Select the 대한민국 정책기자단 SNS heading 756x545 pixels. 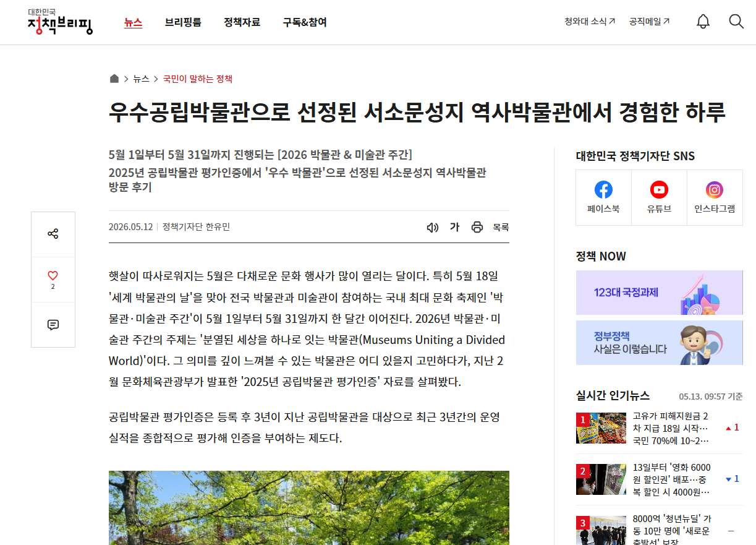click(635, 156)
